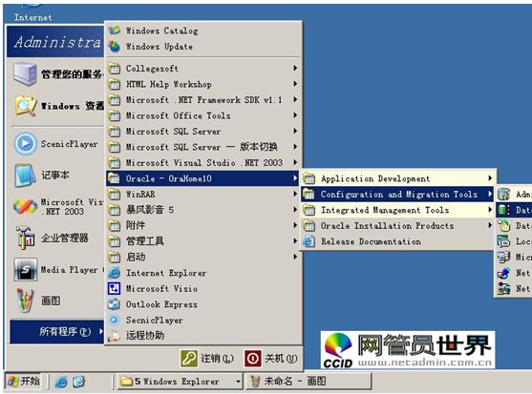532x394 pixels.
Task: Click Configuration and Migration Tools folder icon
Action: click(309, 194)
